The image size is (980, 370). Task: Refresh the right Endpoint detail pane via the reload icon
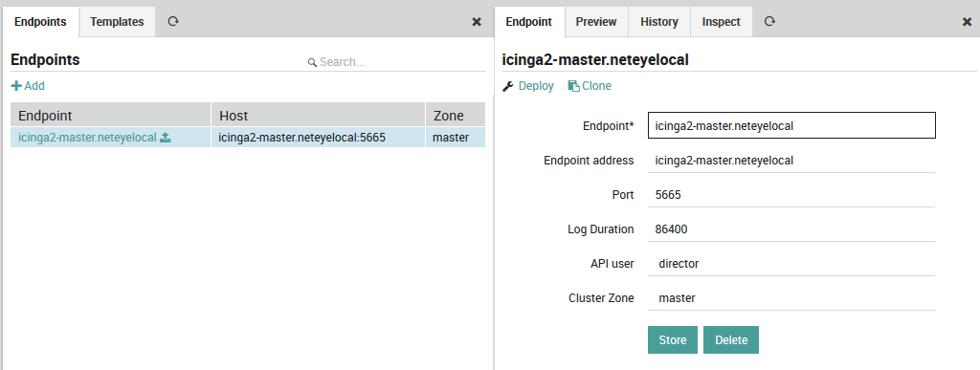pos(770,21)
